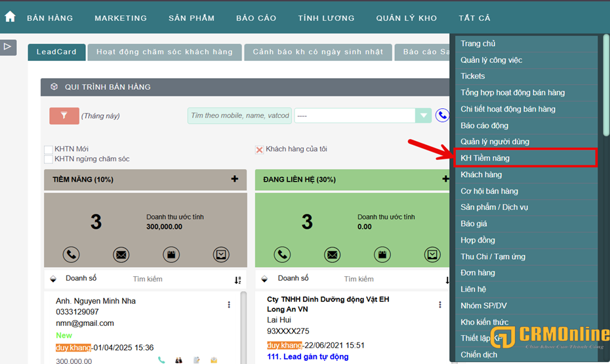Click the red filter funnel button
The image size is (610, 364).
pos(64,115)
